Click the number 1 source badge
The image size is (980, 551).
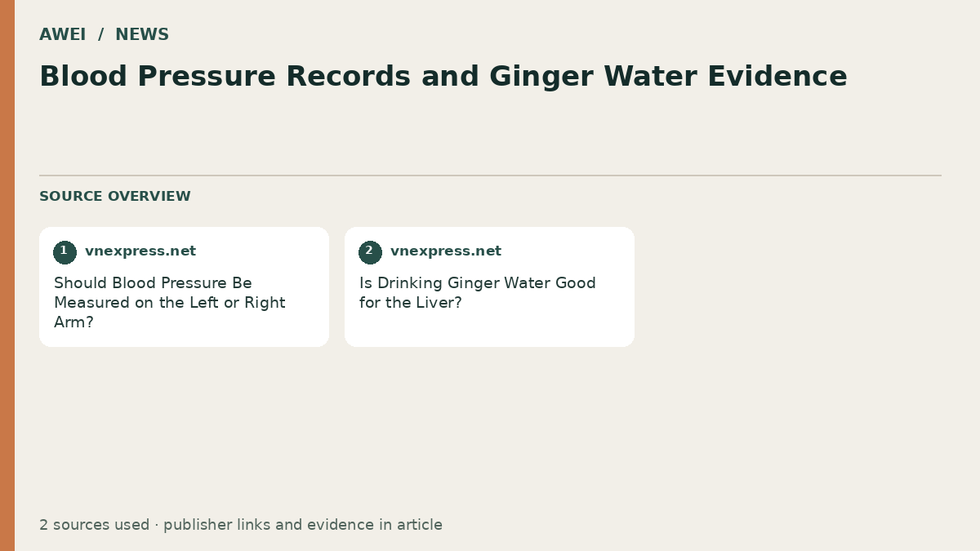pyautogui.click(x=65, y=252)
